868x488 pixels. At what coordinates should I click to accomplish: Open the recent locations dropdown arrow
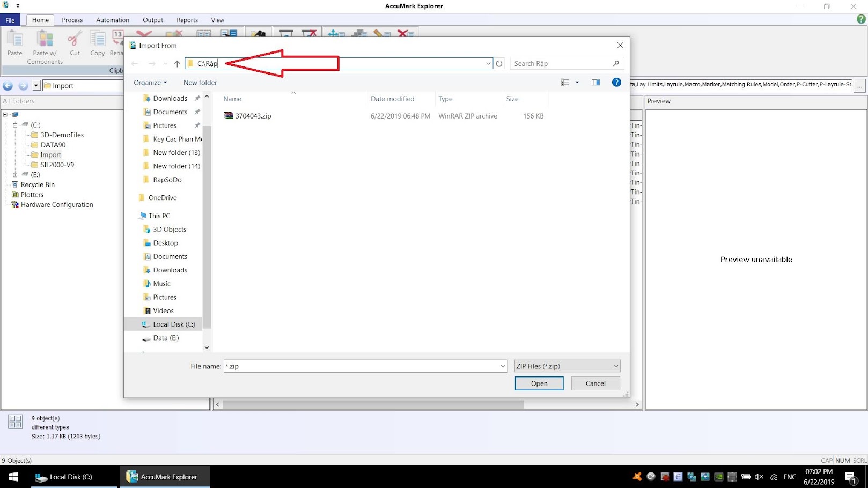click(165, 64)
